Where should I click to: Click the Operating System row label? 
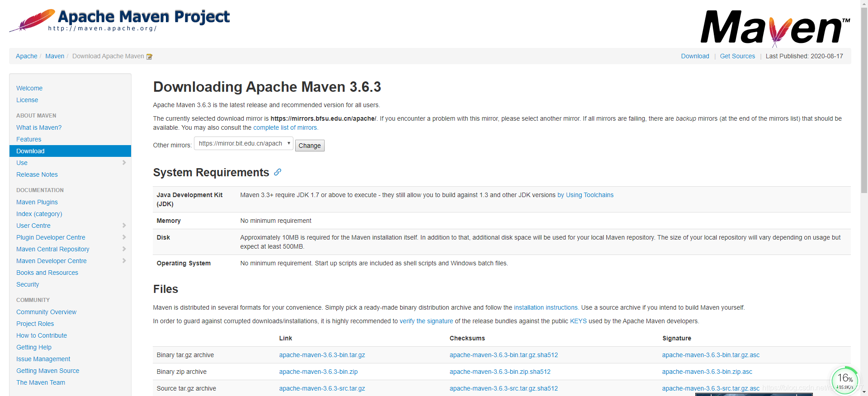click(x=184, y=263)
